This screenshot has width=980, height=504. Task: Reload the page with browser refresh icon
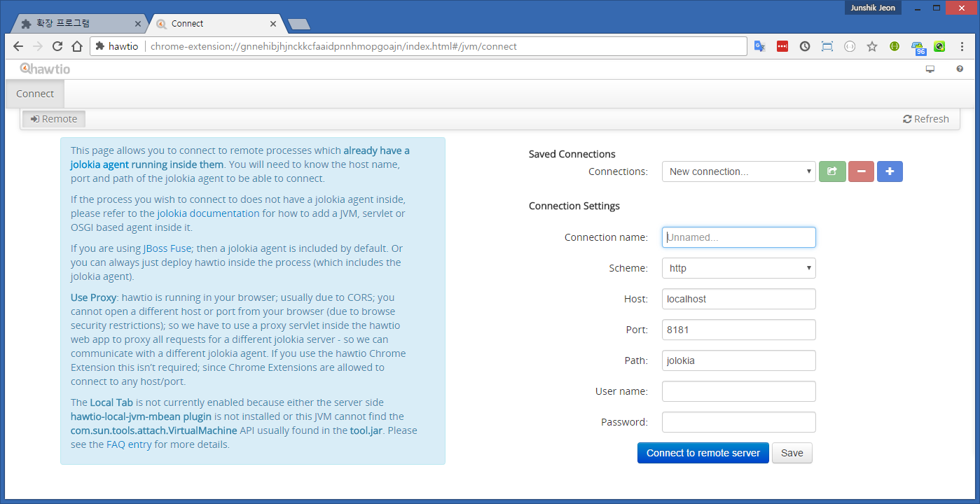click(x=57, y=46)
